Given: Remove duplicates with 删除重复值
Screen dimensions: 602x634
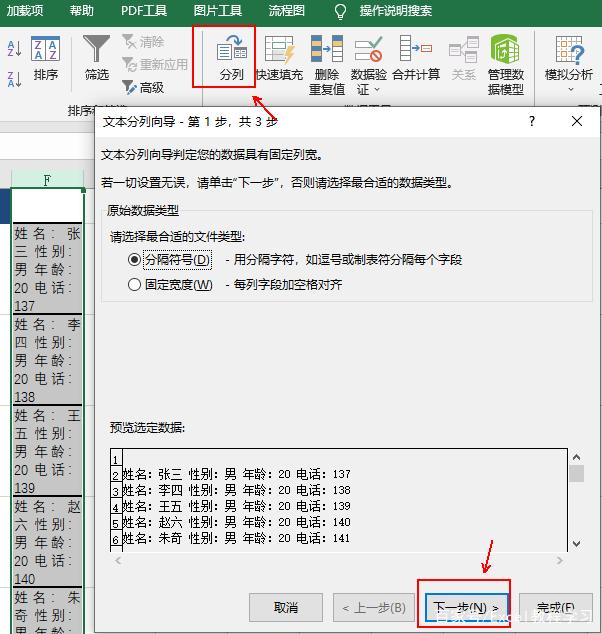Looking at the screenshot, I should pos(327,65).
